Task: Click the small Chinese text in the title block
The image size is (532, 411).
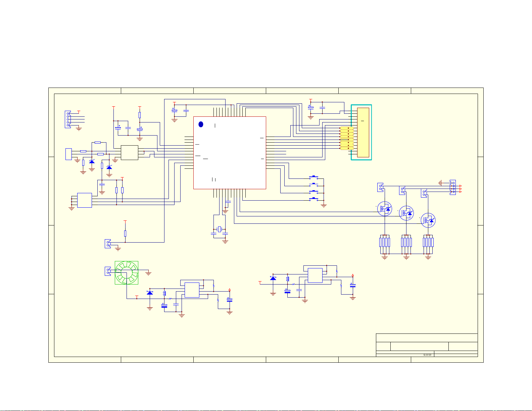Action: [427, 355]
